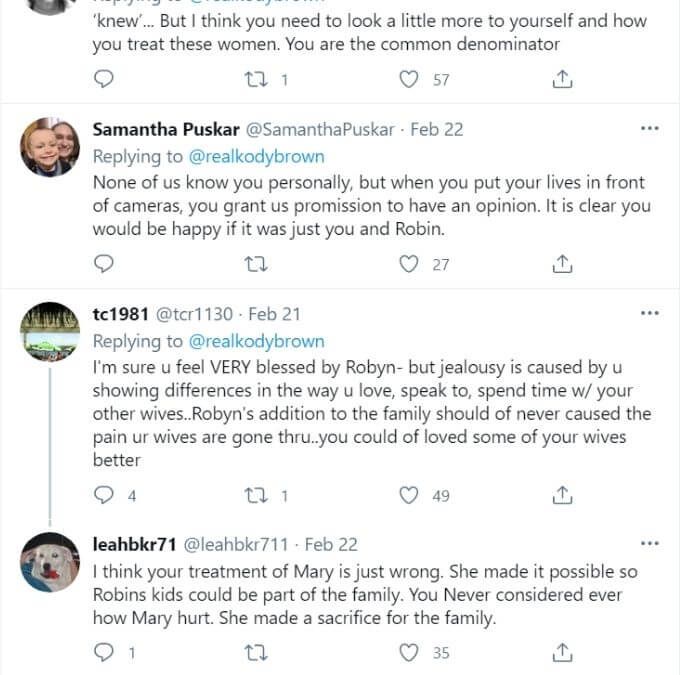680x675 pixels.
Task: Retweet tc1981's tweet
Action: click(256, 495)
